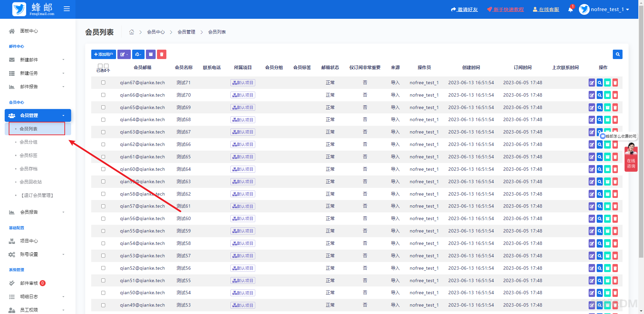This screenshot has width=644, height=314.
Task: Go to 面板中心 in the sidebar
Action: [x=29, y=31]
